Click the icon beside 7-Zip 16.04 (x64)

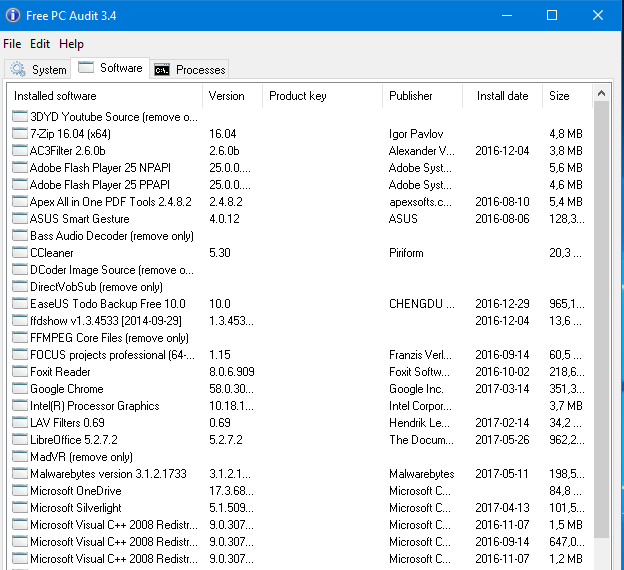[20, 133]
